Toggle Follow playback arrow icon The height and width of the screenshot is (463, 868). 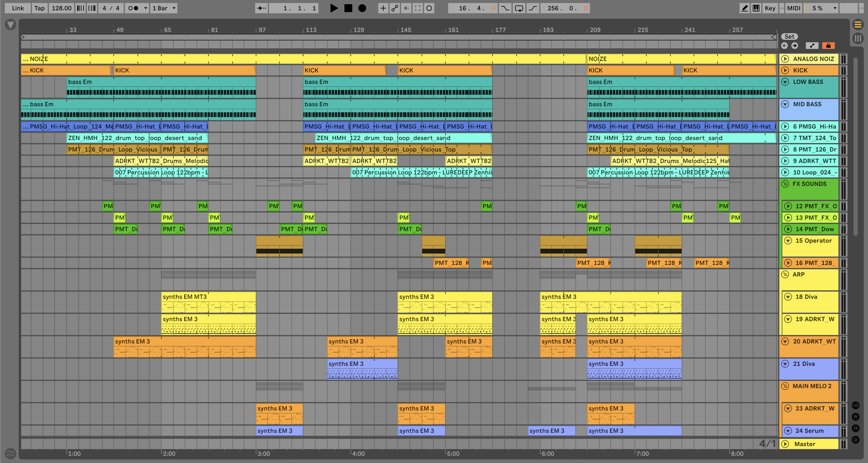pos(261,8)
